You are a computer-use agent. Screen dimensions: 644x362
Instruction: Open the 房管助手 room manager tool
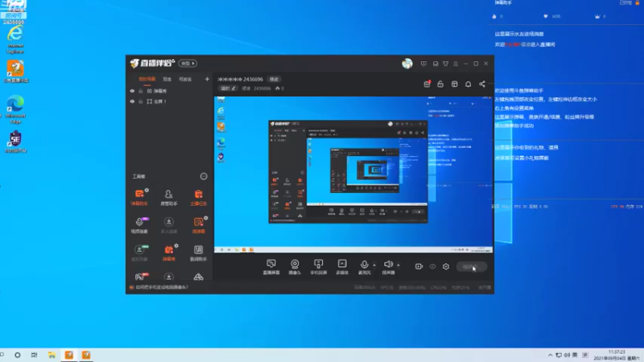point(168,197)
